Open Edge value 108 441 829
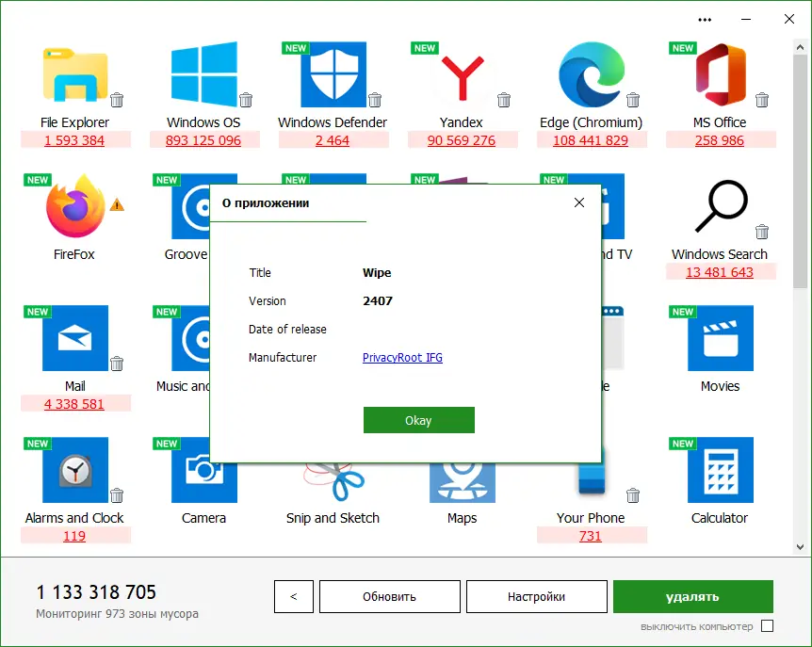This screenshot has height=647, width=812. 591,140
